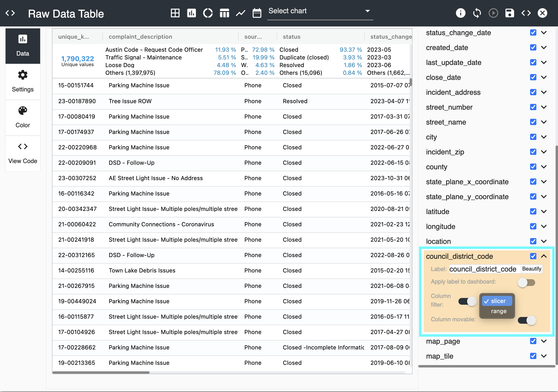This screenshot has height=392, width=558.
Task: Switch to the Color tab
Action: pyautogui.click(x=23, y=118)
